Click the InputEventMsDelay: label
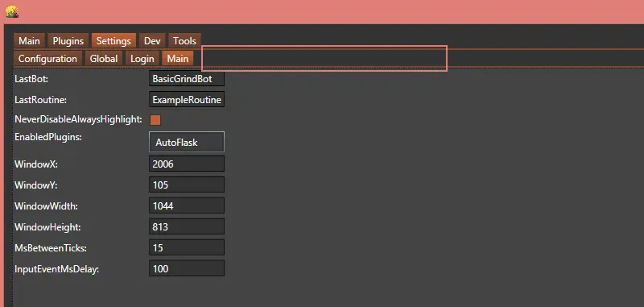The width and height of the screenshot is (644, 307). [57, 269]
